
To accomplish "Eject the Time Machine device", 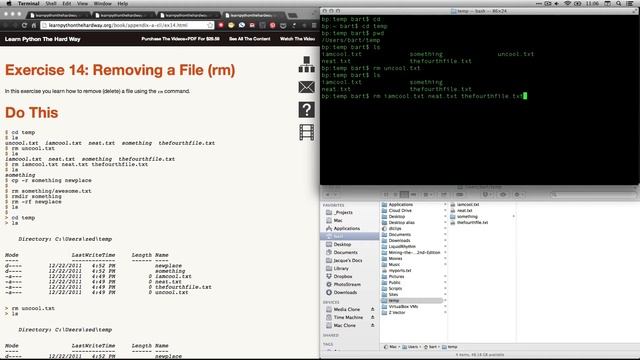I will coord(372,317).
